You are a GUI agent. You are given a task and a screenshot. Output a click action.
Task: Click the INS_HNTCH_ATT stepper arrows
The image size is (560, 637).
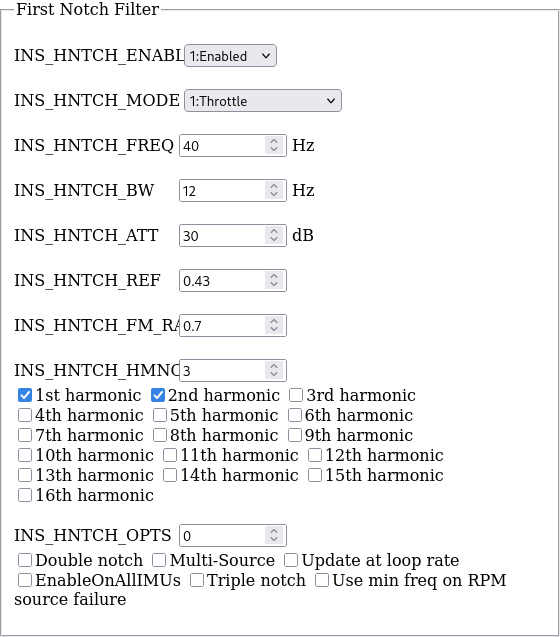point(274,236)
